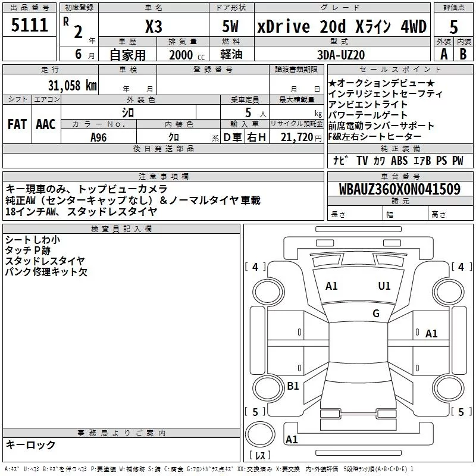The width and height of the screenshot is (476, 476).
Task: Click the spare tire レス circle icon
Action: pos(260,434)
